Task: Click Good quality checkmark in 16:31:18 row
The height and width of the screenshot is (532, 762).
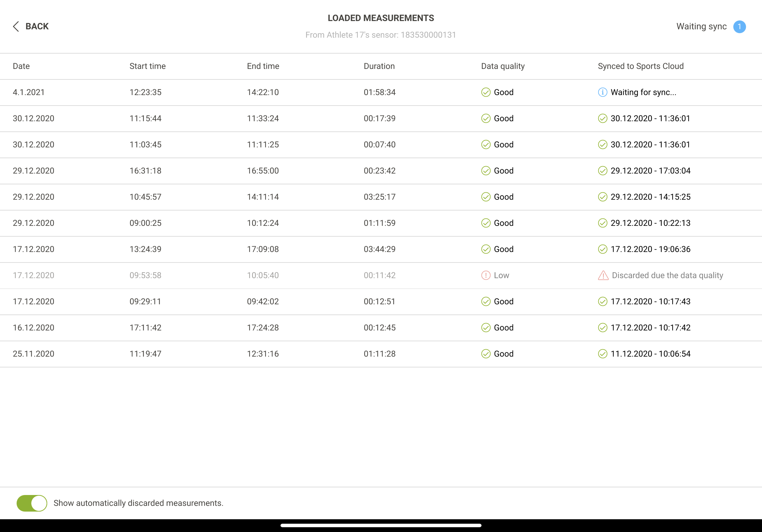Action: coord(486,171)
